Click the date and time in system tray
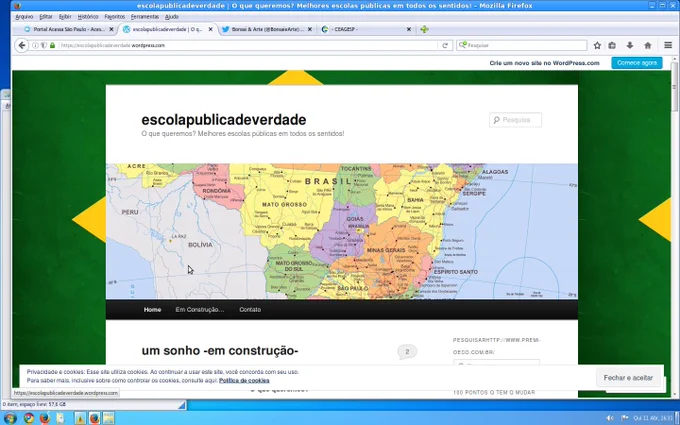Viewport: 680px width, 425px height. [653, 418]
